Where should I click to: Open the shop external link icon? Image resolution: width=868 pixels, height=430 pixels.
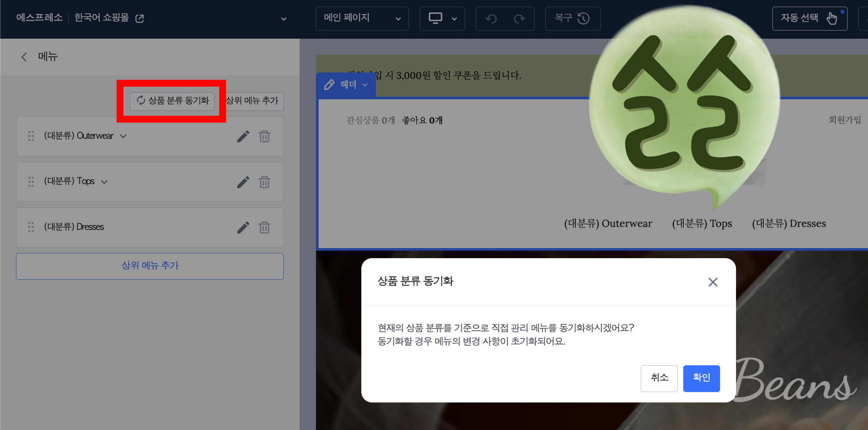(x=140, y=18)
